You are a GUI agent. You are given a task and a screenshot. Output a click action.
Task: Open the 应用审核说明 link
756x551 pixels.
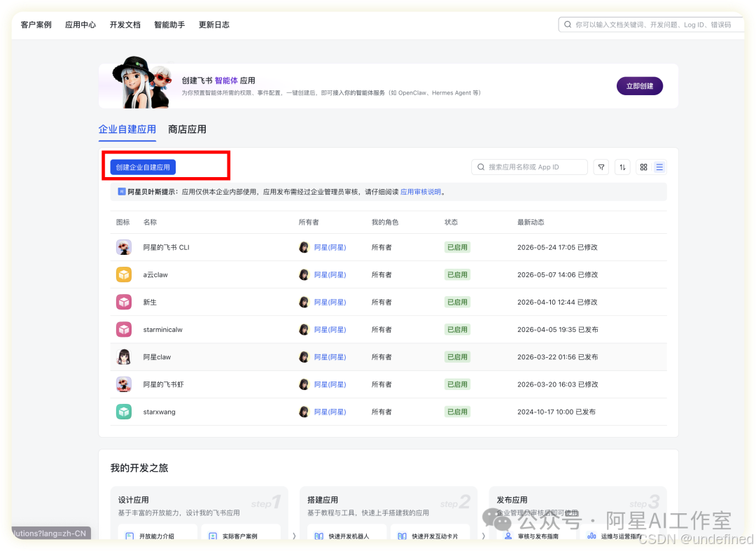coord(421,192)
